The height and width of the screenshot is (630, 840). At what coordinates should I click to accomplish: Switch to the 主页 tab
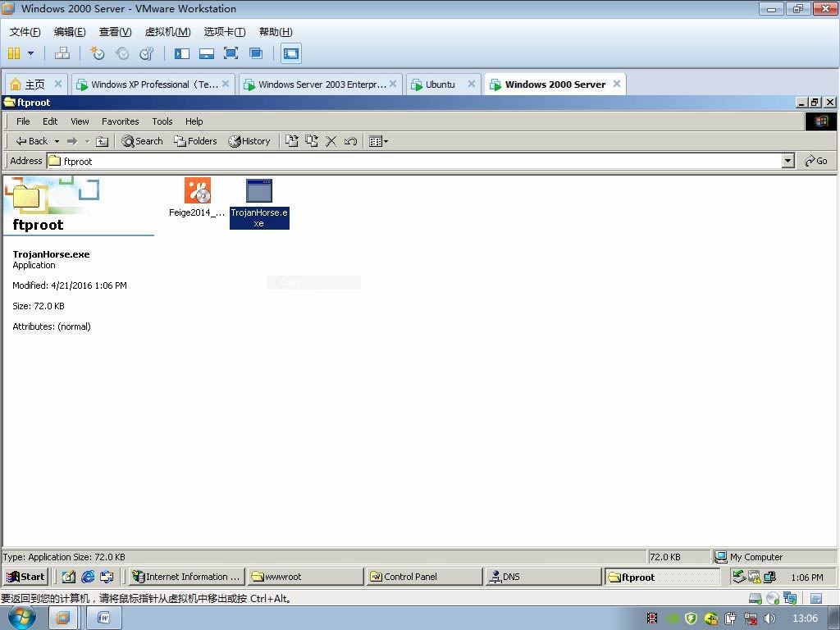point(35,84)
